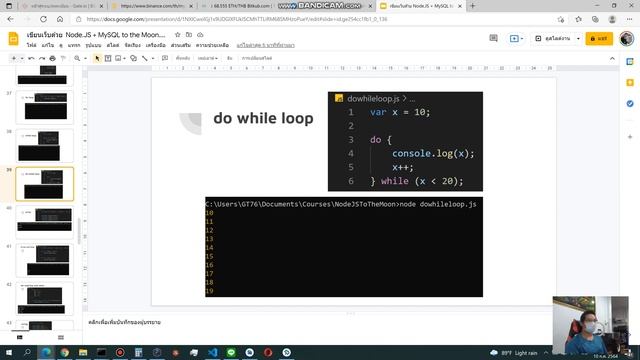640x360 pixels.
Task: Open the zoom level dropdown arrow
Action: point(85,58)
